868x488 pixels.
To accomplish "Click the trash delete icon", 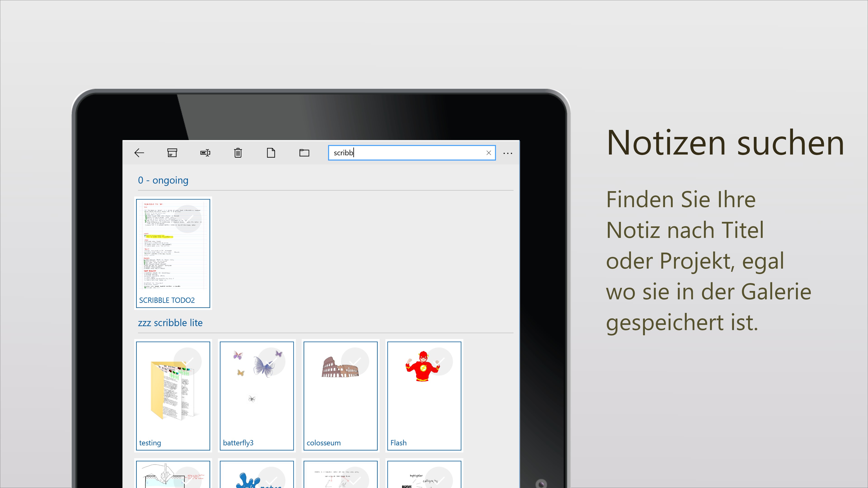I will click(x=238, y=153).
